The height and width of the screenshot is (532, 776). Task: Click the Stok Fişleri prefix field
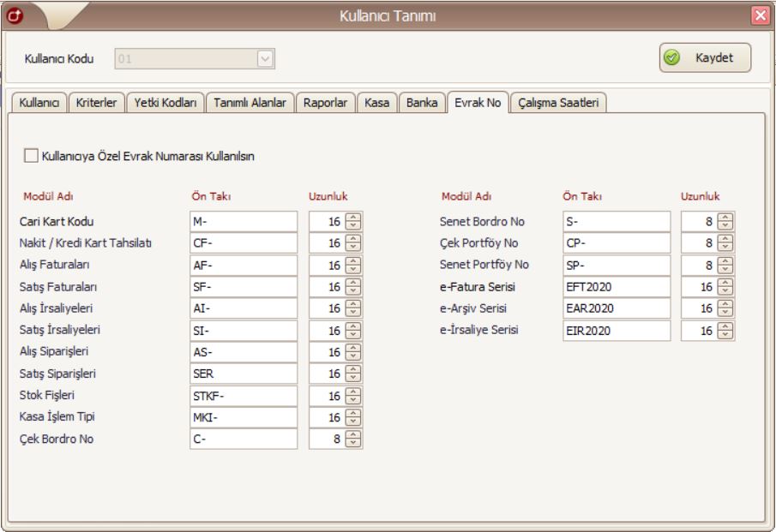click(244, 396)
